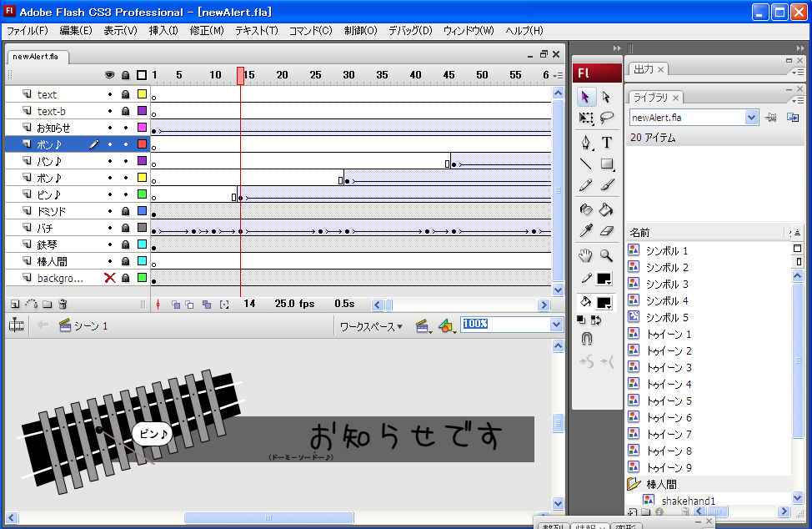Open the newAlert.fla library dropdown
The image size is (812, 529).
[x=751, y=118]
